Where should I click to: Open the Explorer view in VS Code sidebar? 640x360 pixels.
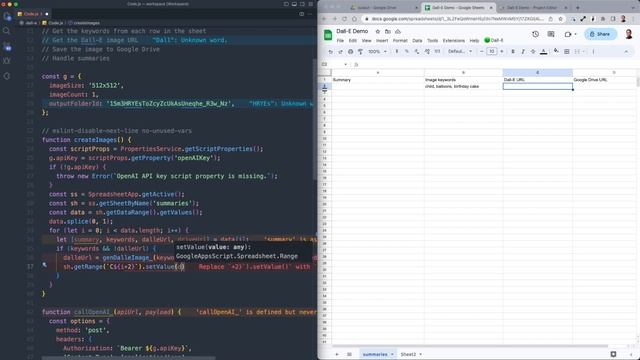(x=6, y=17)
